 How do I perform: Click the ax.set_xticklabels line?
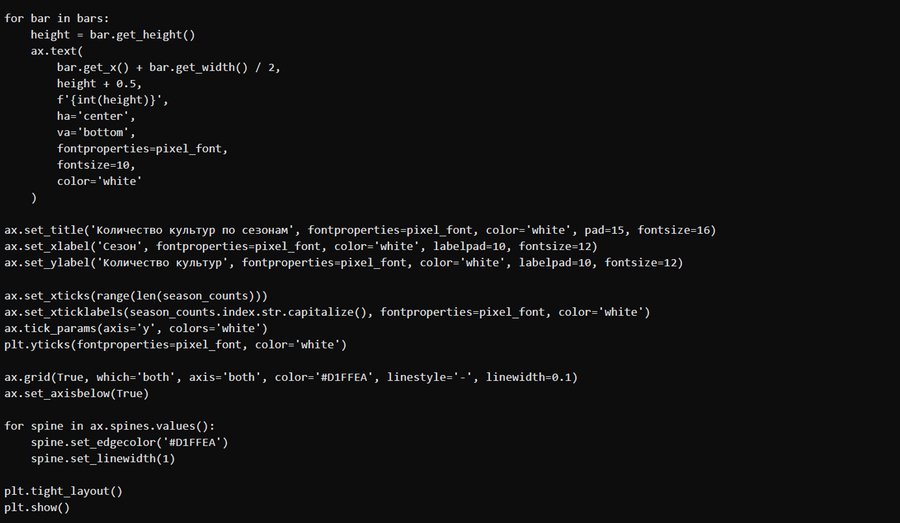327,312
